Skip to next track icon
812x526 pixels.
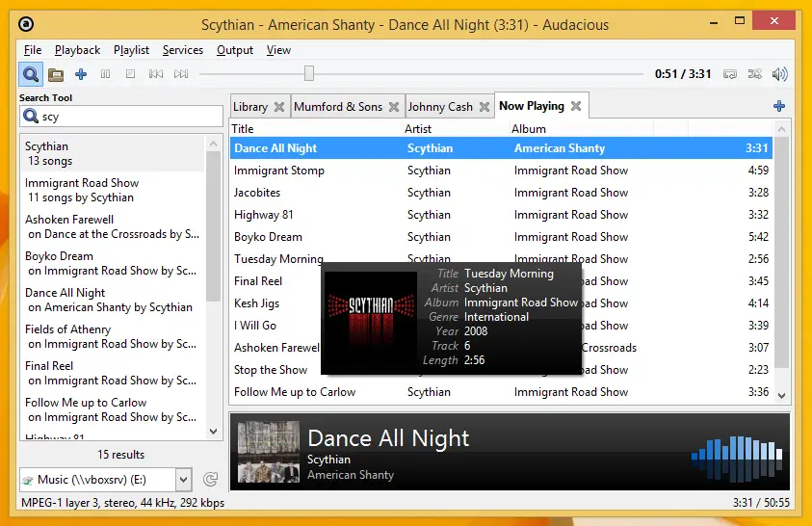[x=181, y=74]
